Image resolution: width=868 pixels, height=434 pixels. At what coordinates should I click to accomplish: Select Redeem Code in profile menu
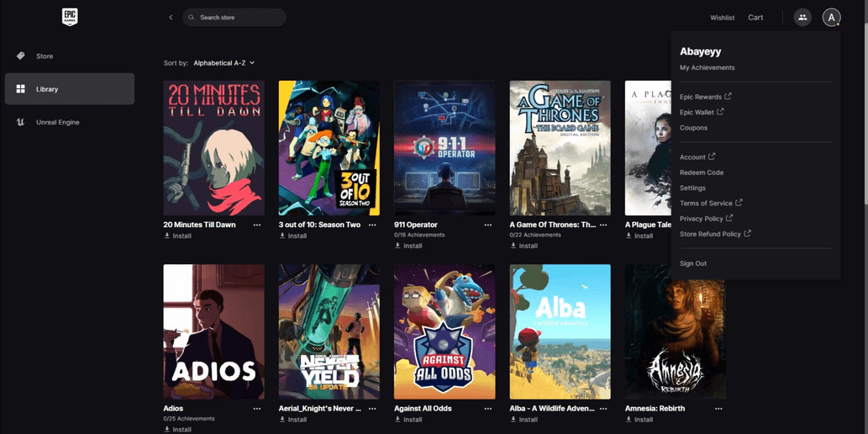pyautogui.click(x=702, y=172)
